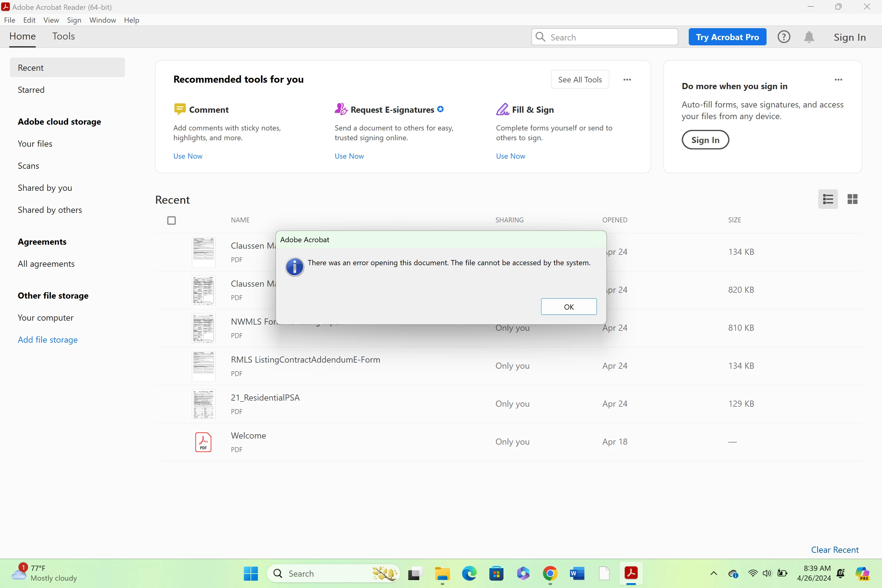The height and width of the screenshot is (588, 882).
Task: Select list view layout icon
Action: [827, 199]
